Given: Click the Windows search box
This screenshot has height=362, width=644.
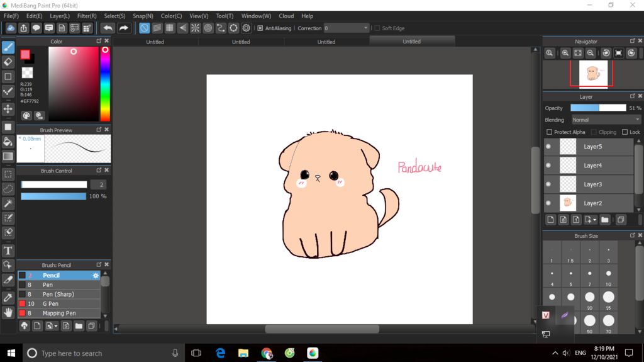Looking at the screenshot, I should point(104,353).
